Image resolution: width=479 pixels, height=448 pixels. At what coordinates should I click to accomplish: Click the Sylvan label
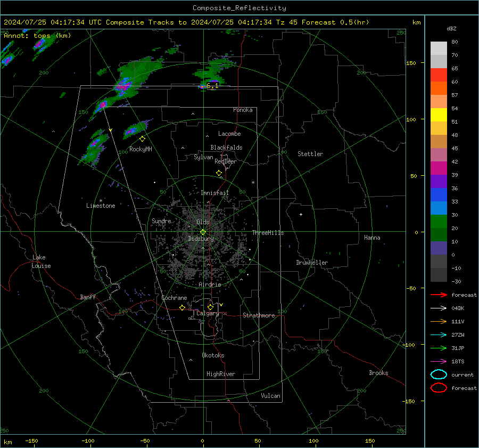tap(203, 157)
